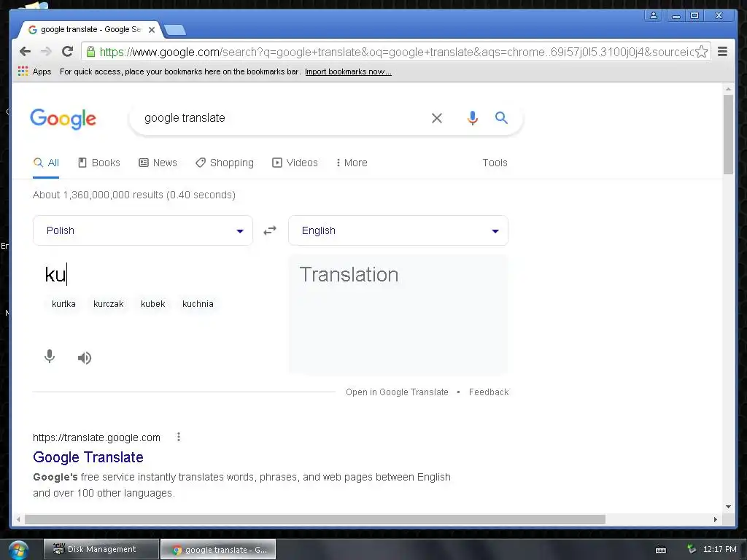Click the horizontal scrollbar thumb
This screenshot has width=747, height=560.
pos(315,519)
